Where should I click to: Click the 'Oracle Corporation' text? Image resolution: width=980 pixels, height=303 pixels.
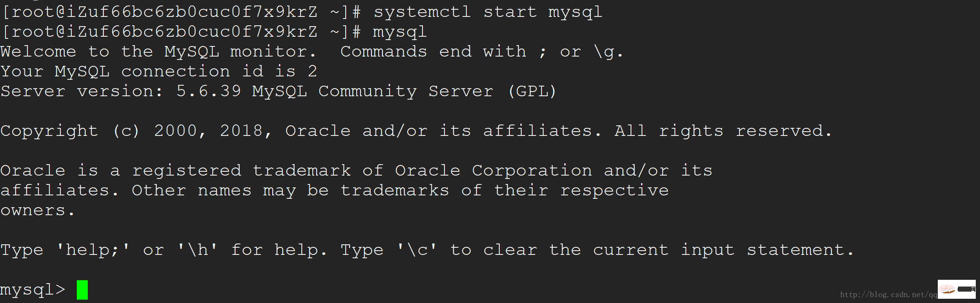493,170
